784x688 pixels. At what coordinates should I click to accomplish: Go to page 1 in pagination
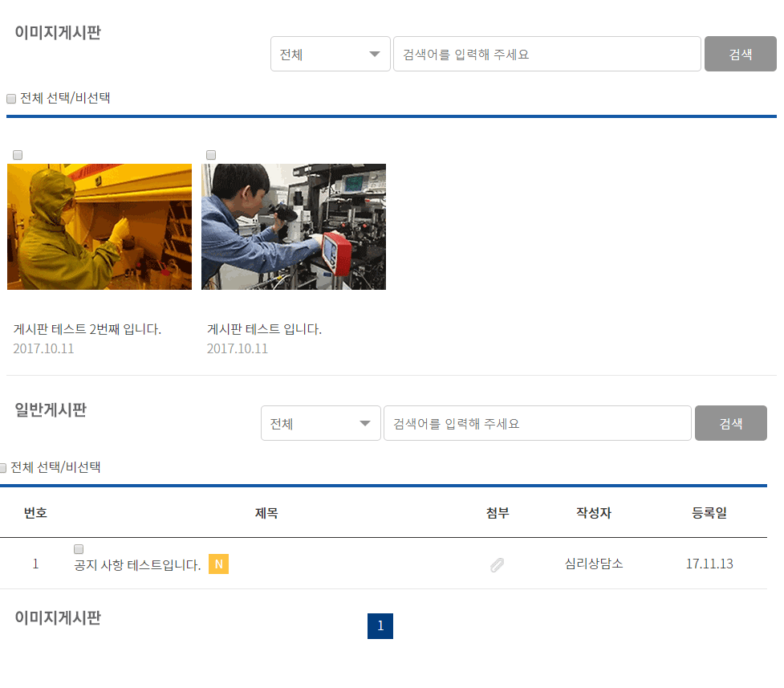pyautogui.click(x=380, y=626)
